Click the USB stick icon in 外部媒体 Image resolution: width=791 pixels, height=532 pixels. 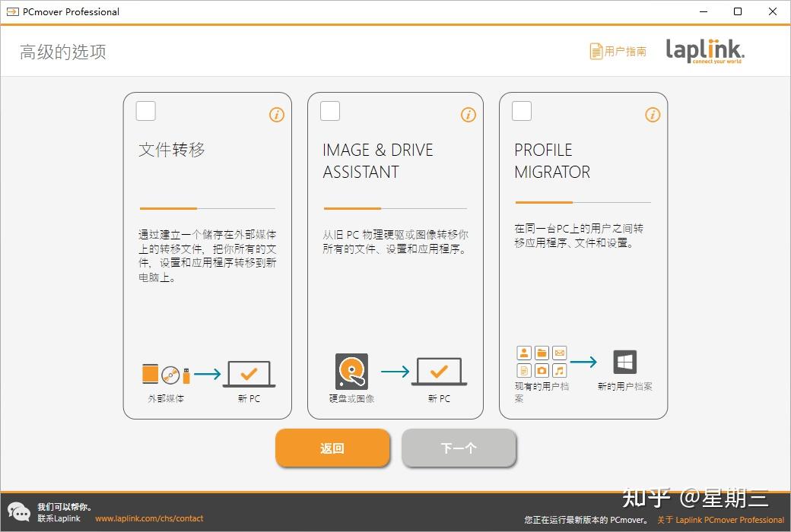click(x=186, y=375)
